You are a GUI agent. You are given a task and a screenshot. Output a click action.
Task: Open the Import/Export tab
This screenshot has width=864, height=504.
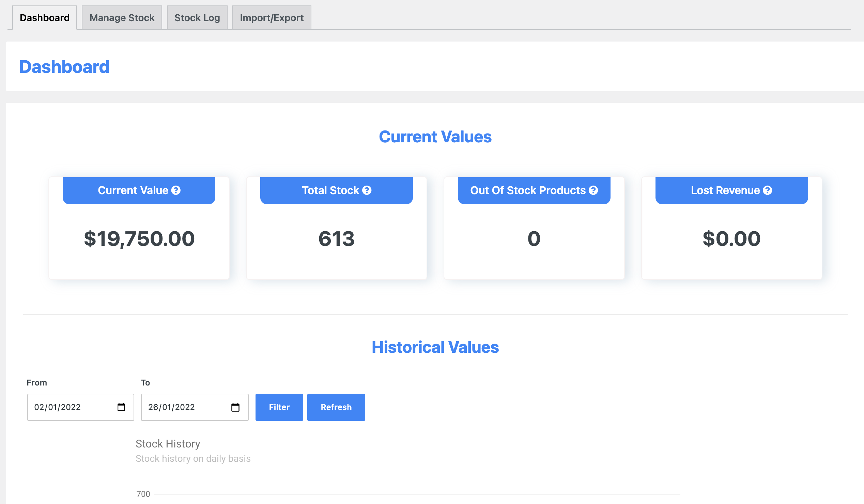pyautogui.click(x=271, y=17)
